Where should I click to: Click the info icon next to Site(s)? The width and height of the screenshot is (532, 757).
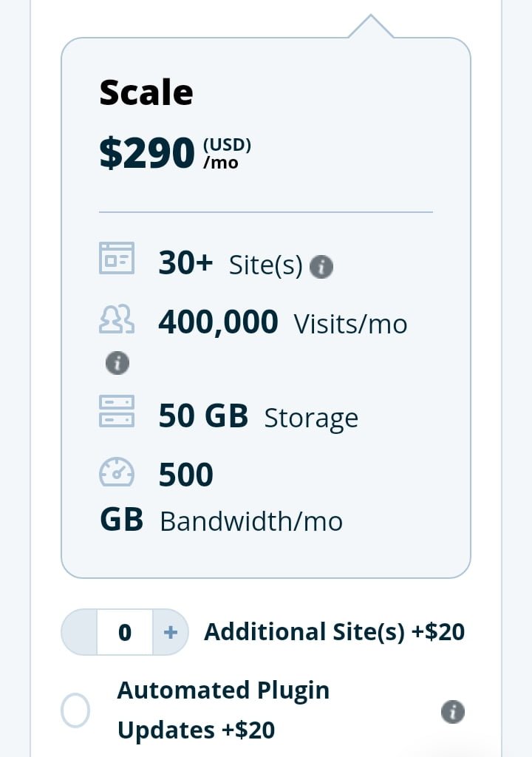[x=321, y=267]
